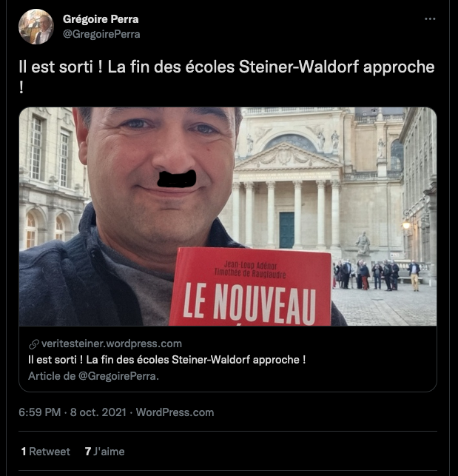Screen dimensions: 458x476
Task: Open the WordPress.com source label
Action: 175,412
